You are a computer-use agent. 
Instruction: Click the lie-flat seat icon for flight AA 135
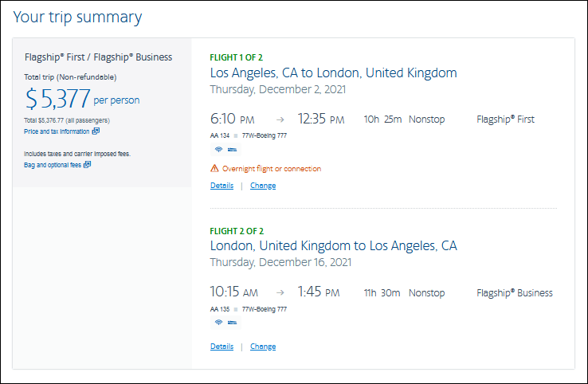[232, 323]
